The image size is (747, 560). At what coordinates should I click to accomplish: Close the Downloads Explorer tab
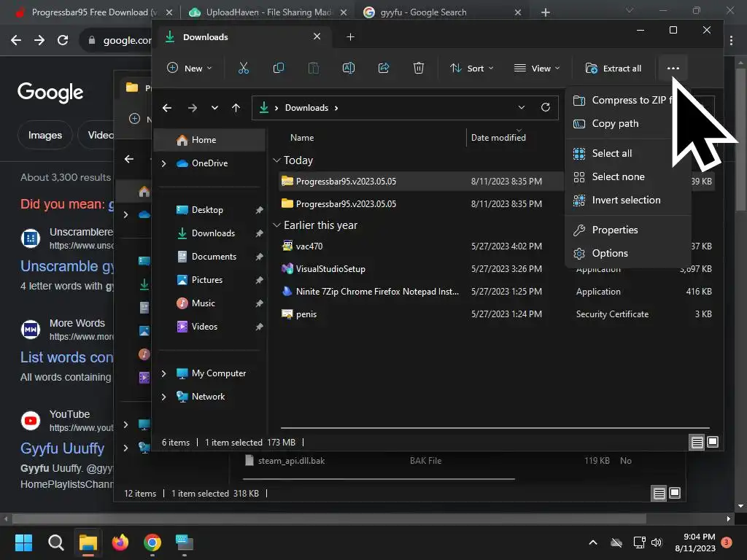pyautogui.click(x=317, y=36)
